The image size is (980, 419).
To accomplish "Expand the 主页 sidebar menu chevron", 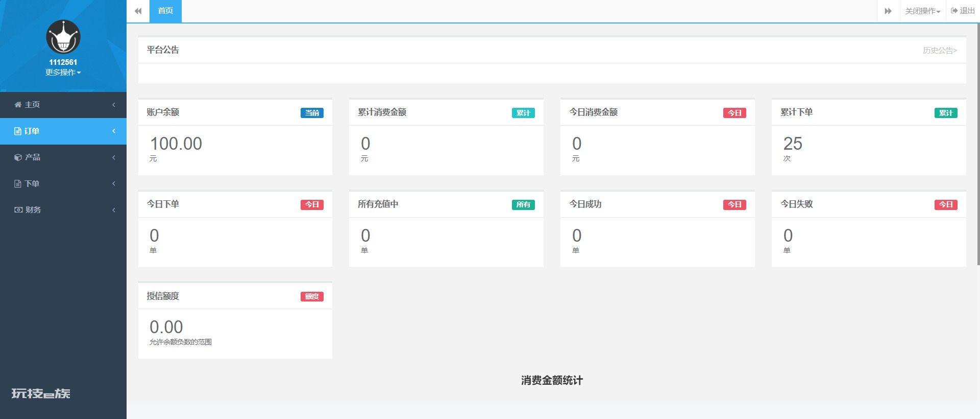I will [x=114, y=105].
